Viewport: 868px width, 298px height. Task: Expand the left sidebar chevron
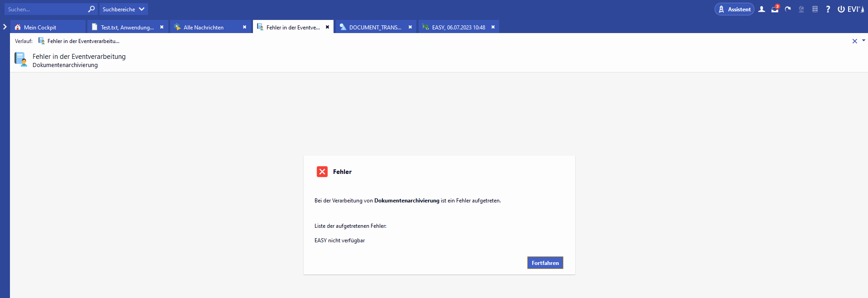5,27
